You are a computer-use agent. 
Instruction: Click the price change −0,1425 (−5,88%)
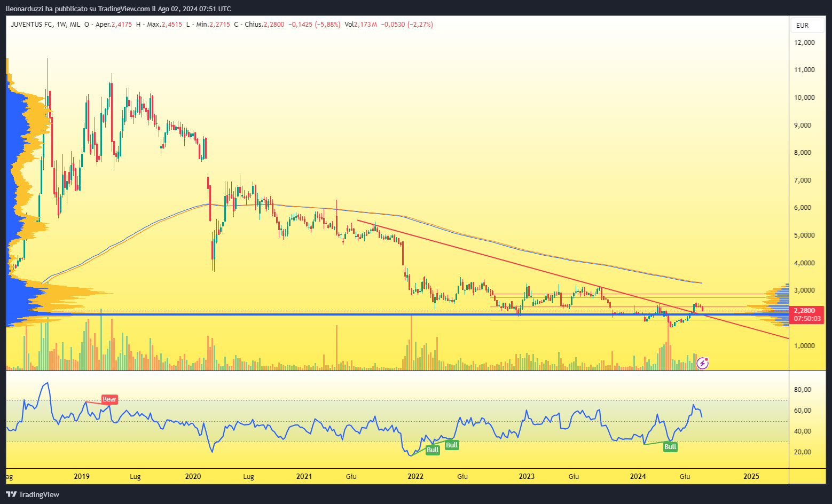pyautogui.click(x=314, y=25)
